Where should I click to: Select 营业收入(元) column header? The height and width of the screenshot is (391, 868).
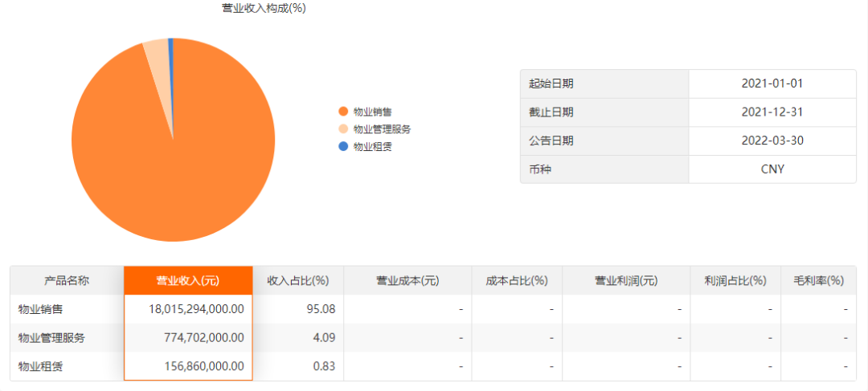(x=188, y=280)
